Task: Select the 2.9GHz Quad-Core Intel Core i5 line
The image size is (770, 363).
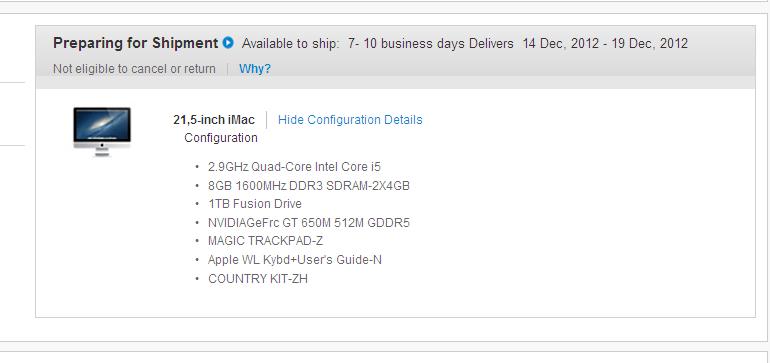Action: coord(294,167)
